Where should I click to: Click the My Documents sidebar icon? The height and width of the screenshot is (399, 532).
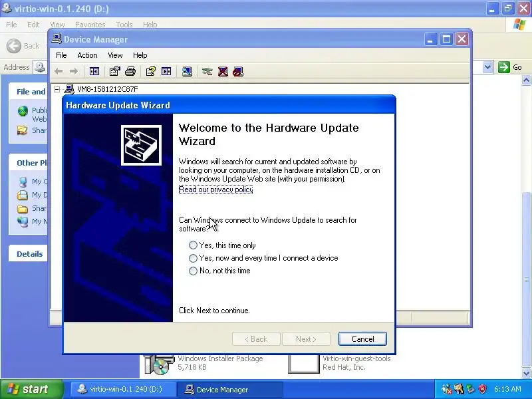tap(23, 195)
